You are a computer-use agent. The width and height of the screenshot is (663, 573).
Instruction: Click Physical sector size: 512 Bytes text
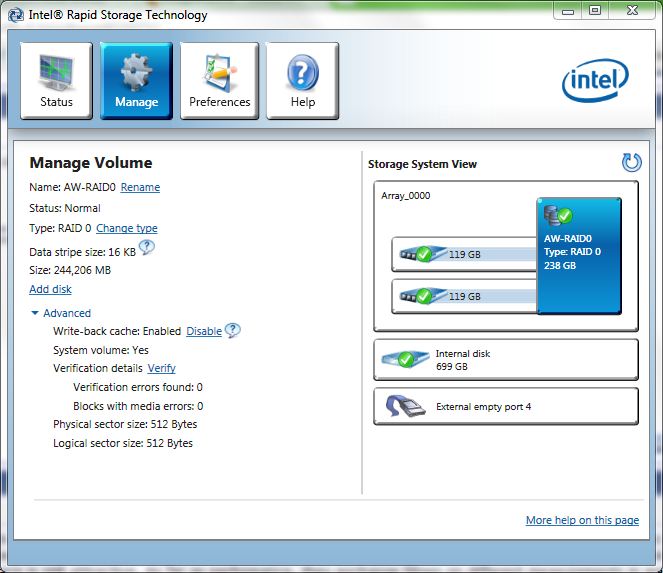pyautogui.click(x=125, y=424)
